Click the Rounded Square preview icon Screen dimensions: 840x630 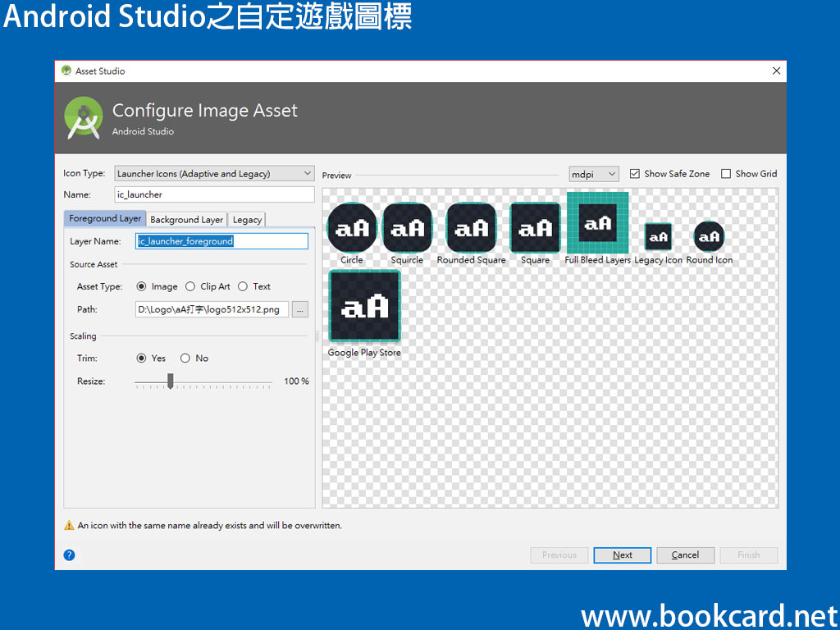click(470, 227)
